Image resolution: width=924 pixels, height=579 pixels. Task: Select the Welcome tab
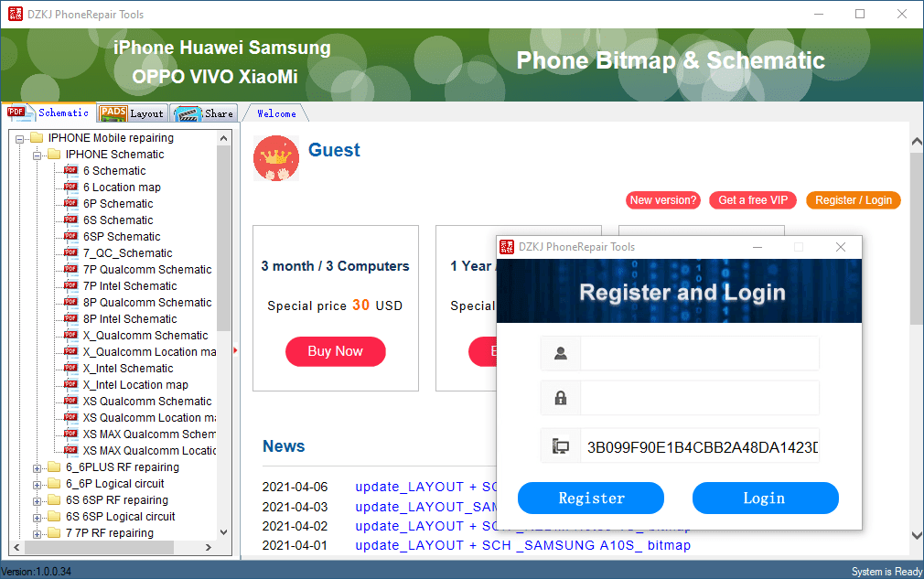tap(275, 113)
